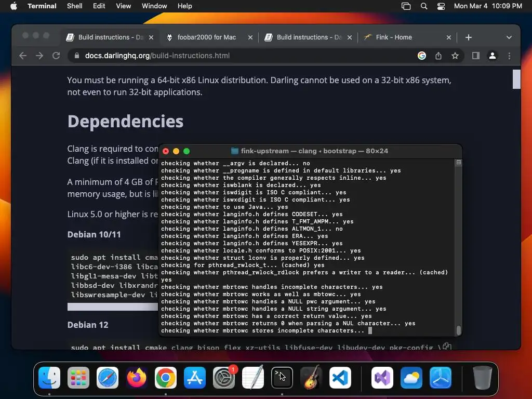Open a new browser tab

(469, 37)
